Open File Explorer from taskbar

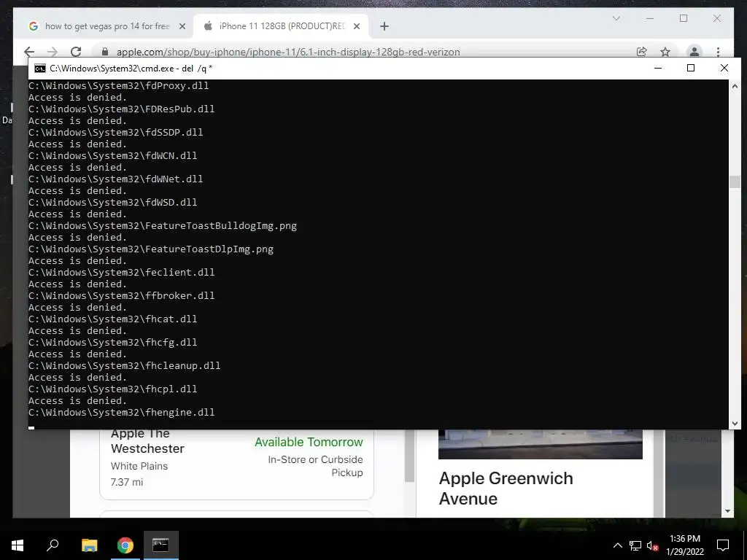pyautogui.click(x=89, y=545)
